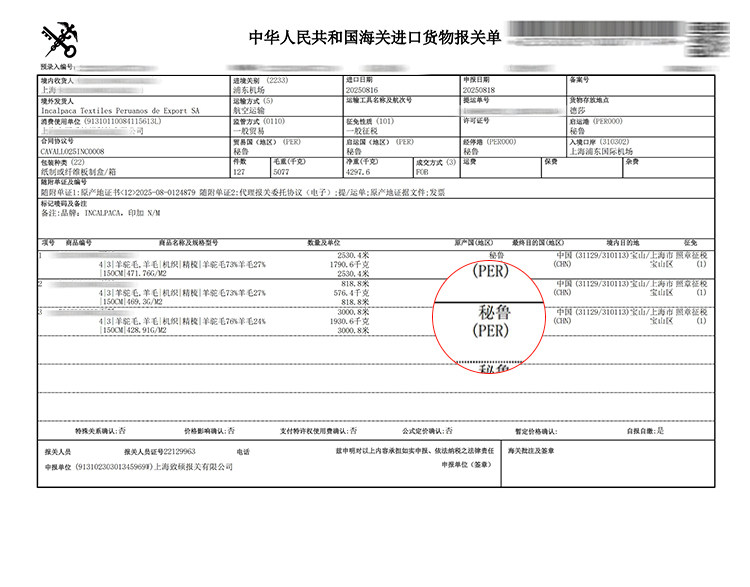Click the 商品编号 column header
Viewport: 750px width, 587px height.
pos(78,243)
